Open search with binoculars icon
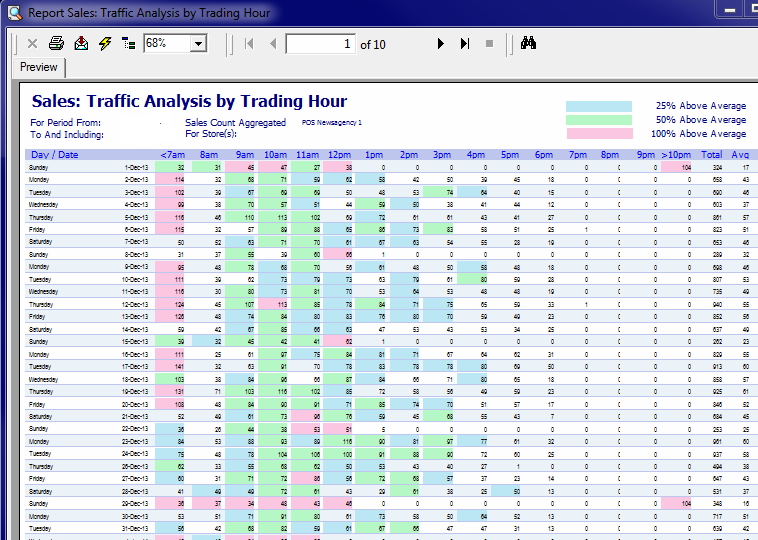 coord(530,44)
